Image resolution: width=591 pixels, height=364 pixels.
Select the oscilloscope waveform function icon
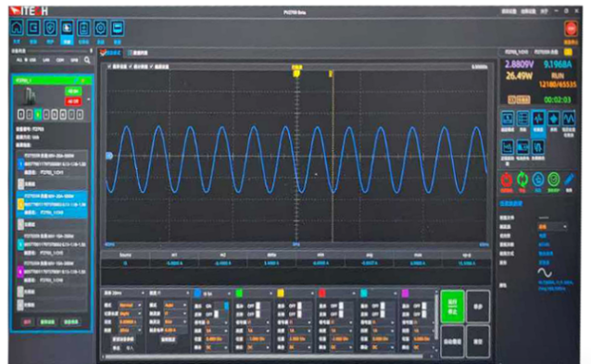pos(538,119)
